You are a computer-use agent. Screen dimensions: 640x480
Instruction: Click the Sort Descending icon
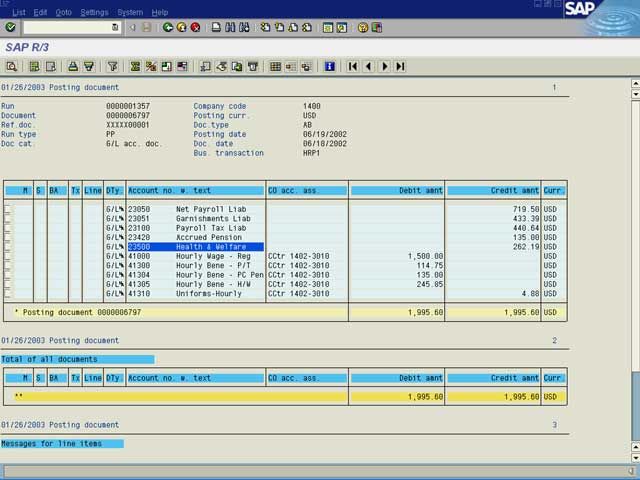tap(89, 66)
